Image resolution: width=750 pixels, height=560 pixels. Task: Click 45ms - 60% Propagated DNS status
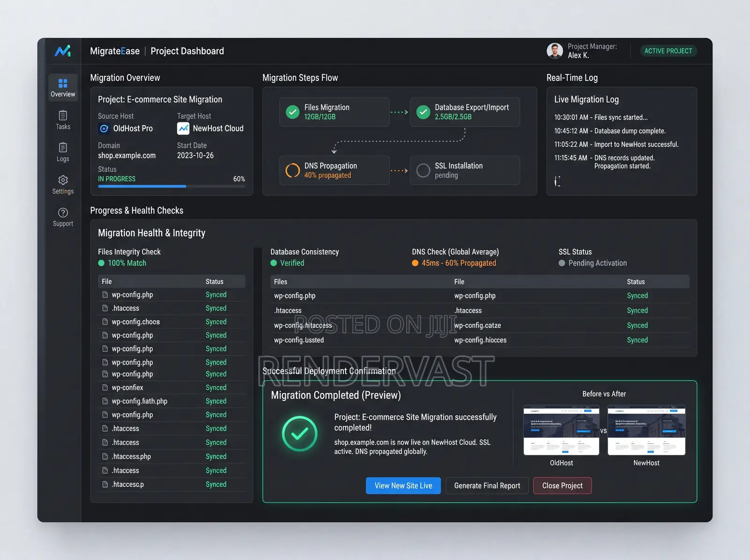(454, 263)
